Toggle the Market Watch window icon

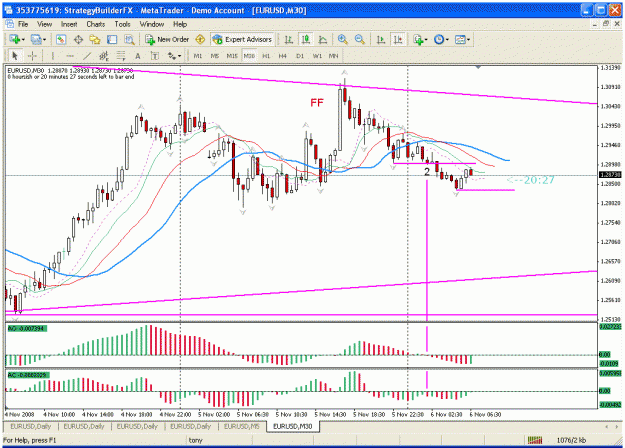(61, 39)
